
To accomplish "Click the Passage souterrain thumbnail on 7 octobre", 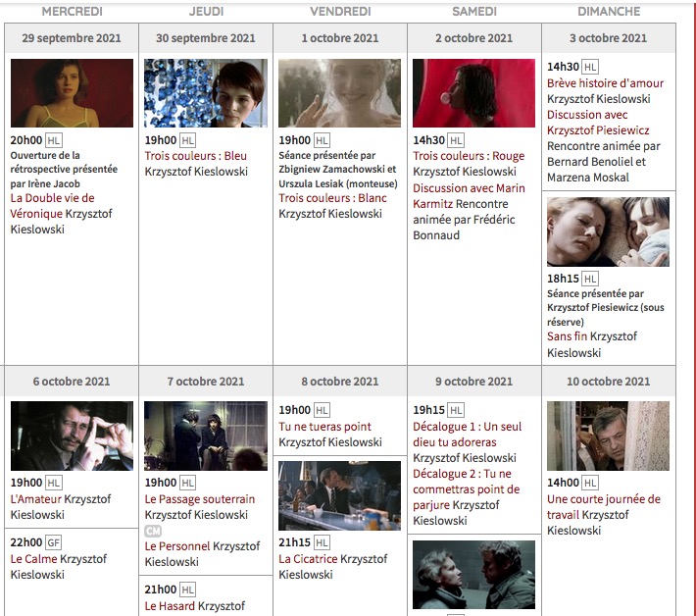I will point(206,436).
